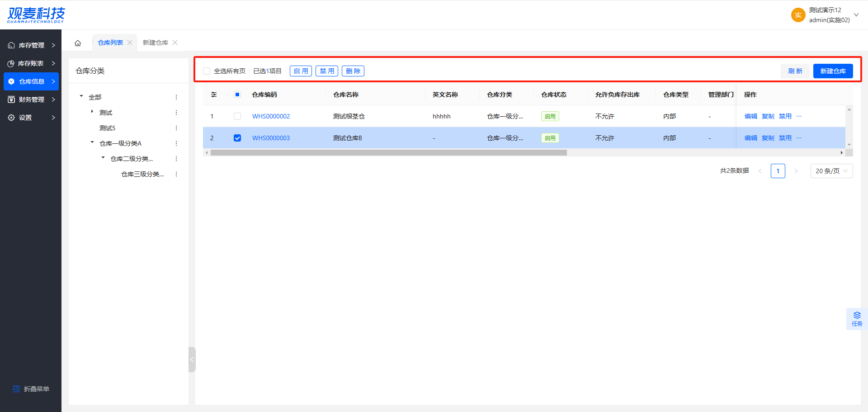This screenshot has width=868, height=412.
Task: Open more options for 仓库二级分类 node
Action: (x=176, y=159)
